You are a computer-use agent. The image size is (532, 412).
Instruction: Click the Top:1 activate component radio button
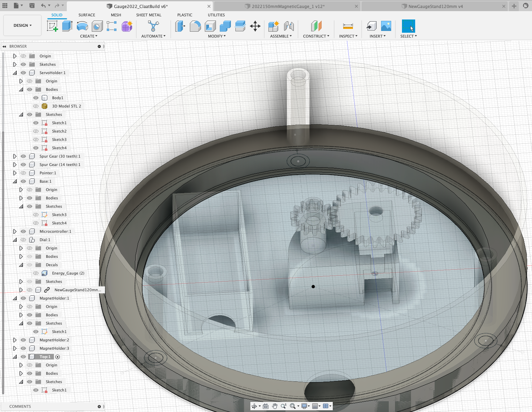tap(58, 357)
